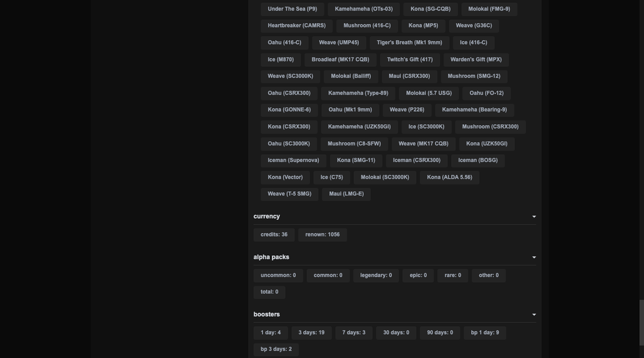Select the Weave (MK17 CQB) tag
This screenshot has height=358, width=644.
click(423, 144)
